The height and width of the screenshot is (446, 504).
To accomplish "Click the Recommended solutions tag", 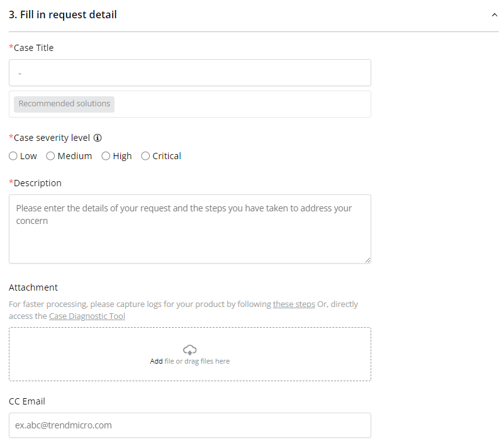I will [x=64, y=104].
